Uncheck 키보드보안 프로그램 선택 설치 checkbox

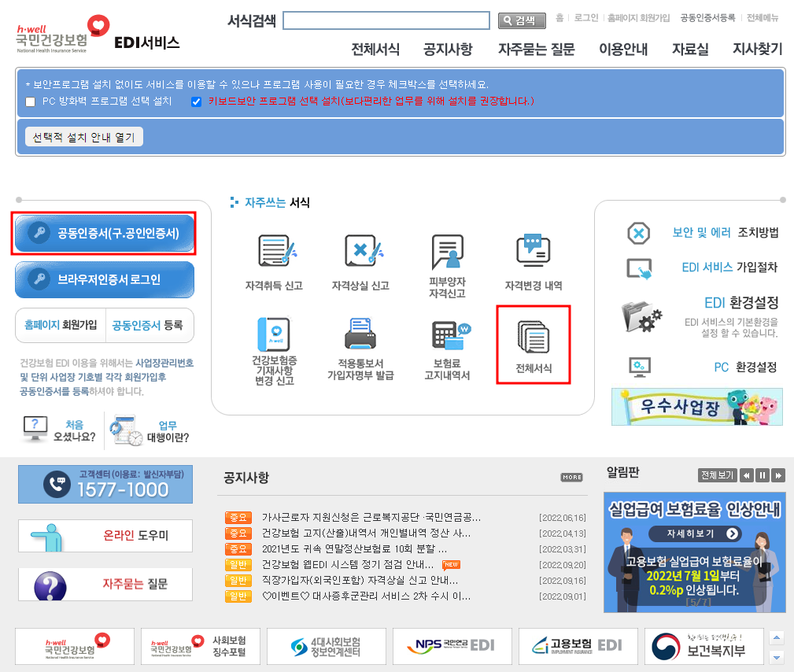coord(197,102)
